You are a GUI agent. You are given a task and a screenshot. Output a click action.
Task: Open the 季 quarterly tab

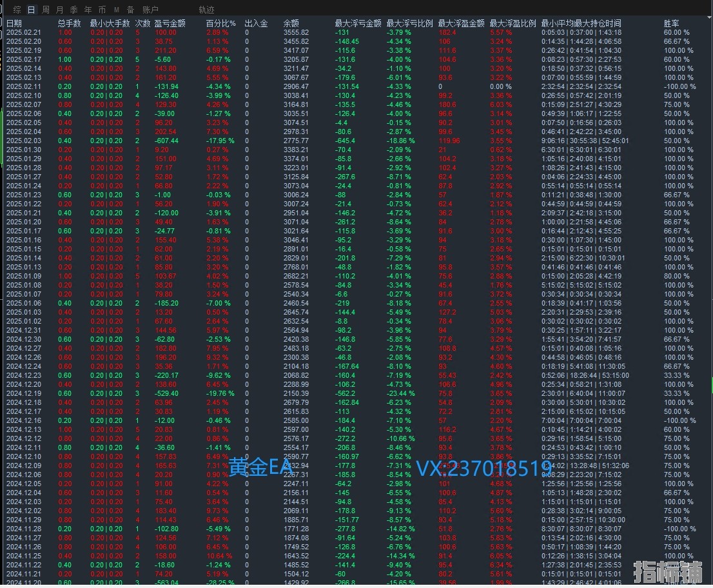click(x=73, y=10)
